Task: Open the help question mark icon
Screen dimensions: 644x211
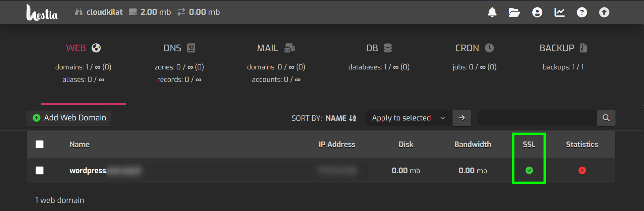Action: [x=582, y=12]
